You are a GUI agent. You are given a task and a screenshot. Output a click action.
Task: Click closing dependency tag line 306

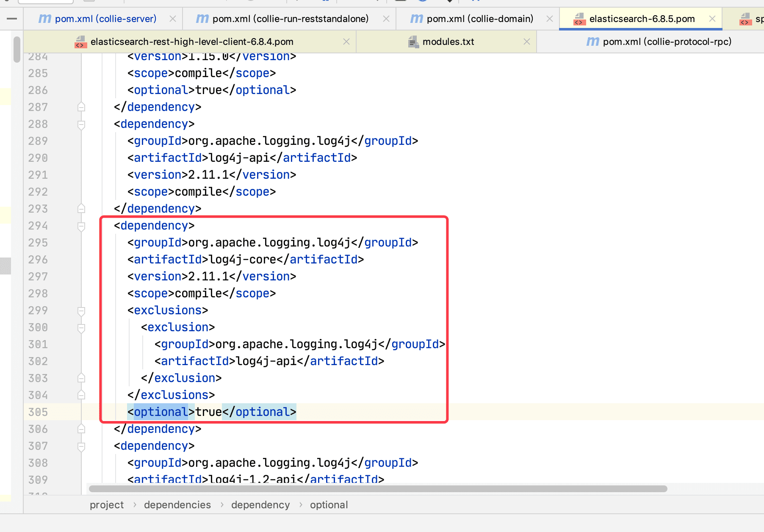[x=158, y=429]
